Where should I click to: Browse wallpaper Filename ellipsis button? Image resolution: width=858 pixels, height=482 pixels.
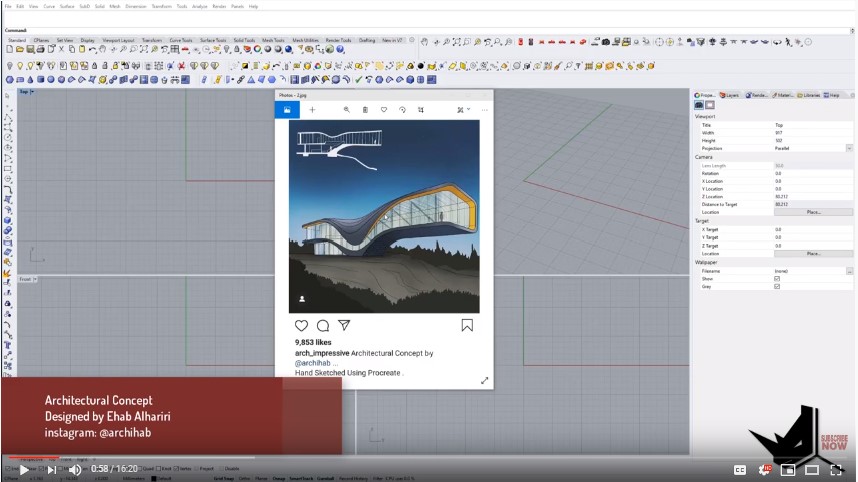pyautogui.click(x=849, y=271)
